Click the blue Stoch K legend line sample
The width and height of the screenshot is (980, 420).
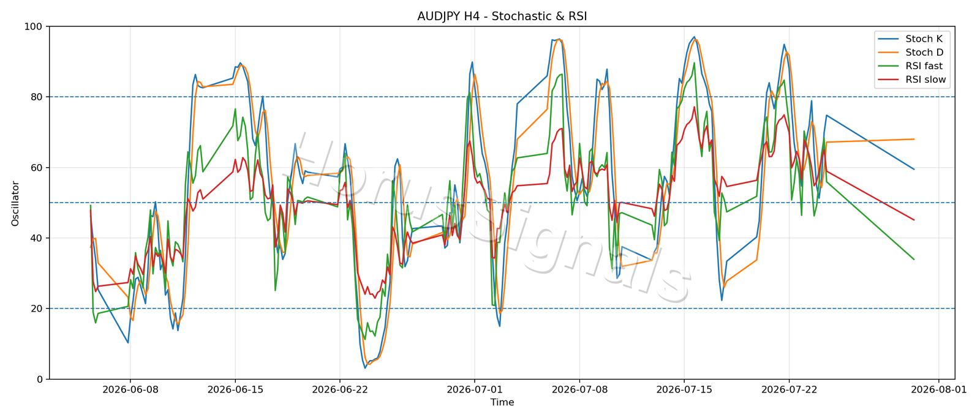click(888, 39)
